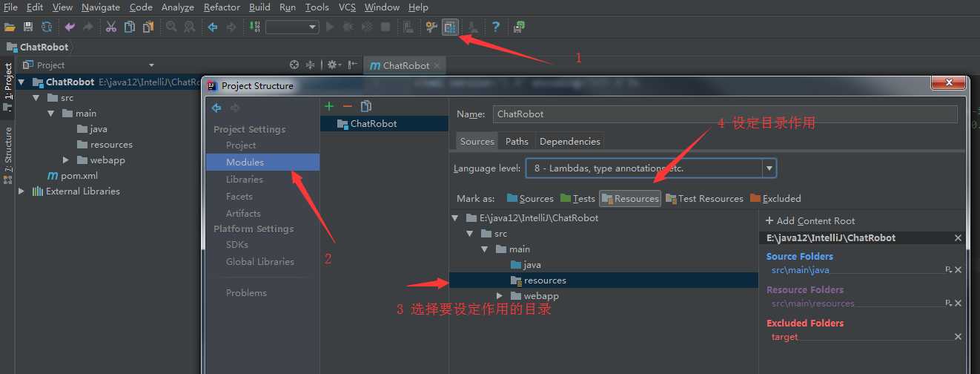The height and width of the screenshot is (374, 980).
Task: Select pom.xml in Project tree
Action: pyautogui.click(x=72, y=176)
